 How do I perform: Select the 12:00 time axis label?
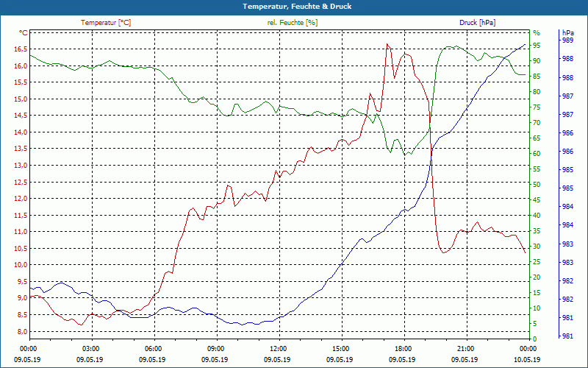278,348
